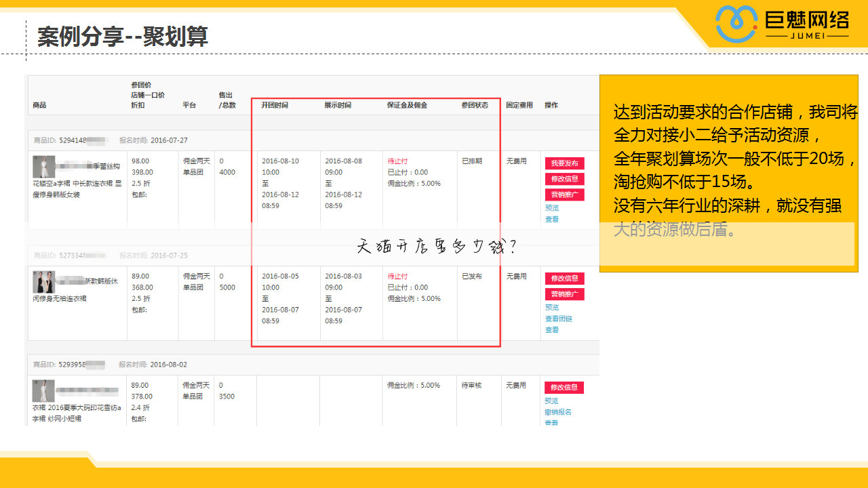Image resolution: width=868 pixels, height=488 pixels.
Task: Click 修改信息 for the 已排期 product
Action: pos(564,179)
